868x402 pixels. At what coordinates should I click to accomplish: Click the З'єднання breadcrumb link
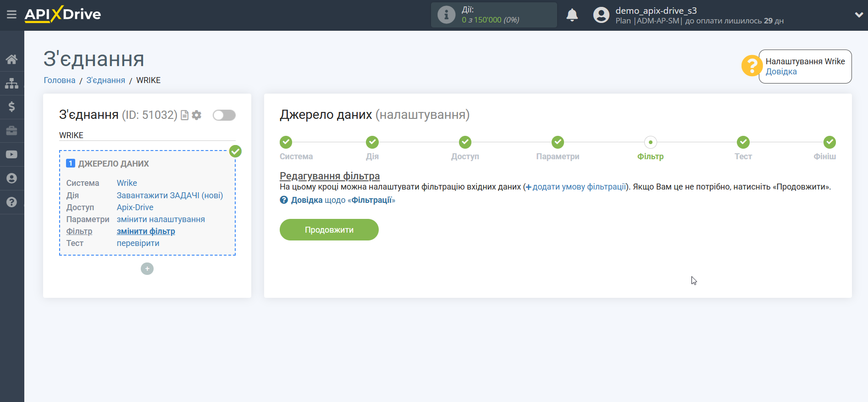(x=105, y=80)
